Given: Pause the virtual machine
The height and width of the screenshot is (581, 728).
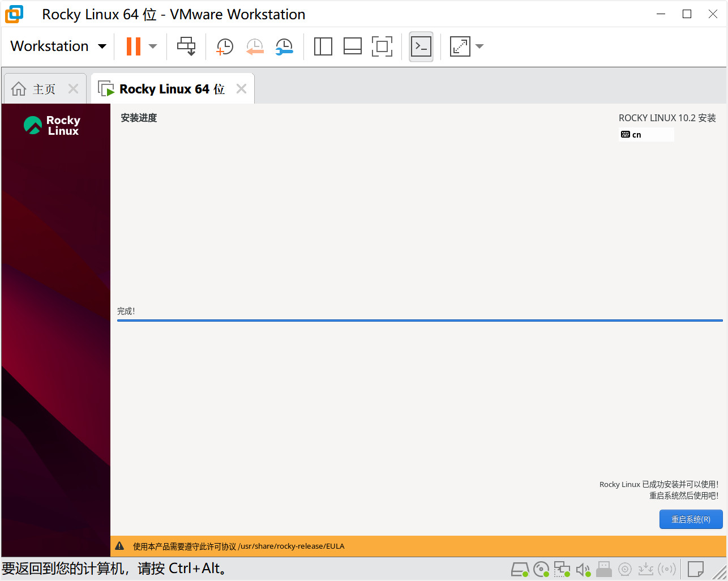Looking at the screenshot, I should coord(134,46).
